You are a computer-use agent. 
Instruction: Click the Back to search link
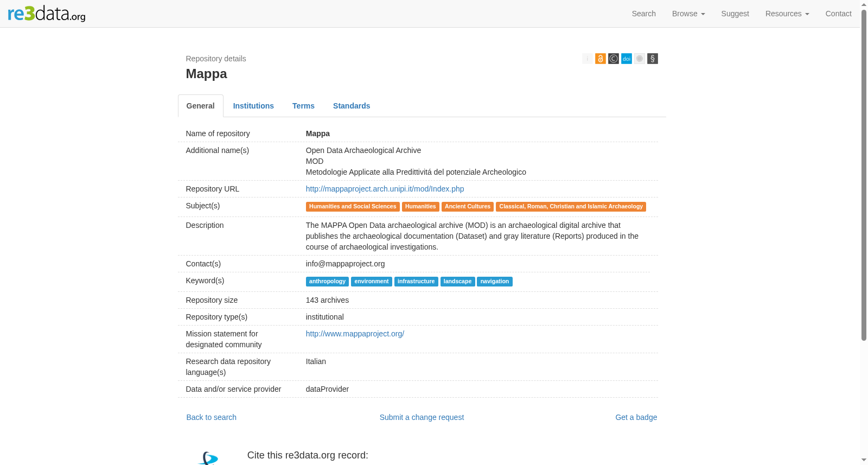coord(211,417)
